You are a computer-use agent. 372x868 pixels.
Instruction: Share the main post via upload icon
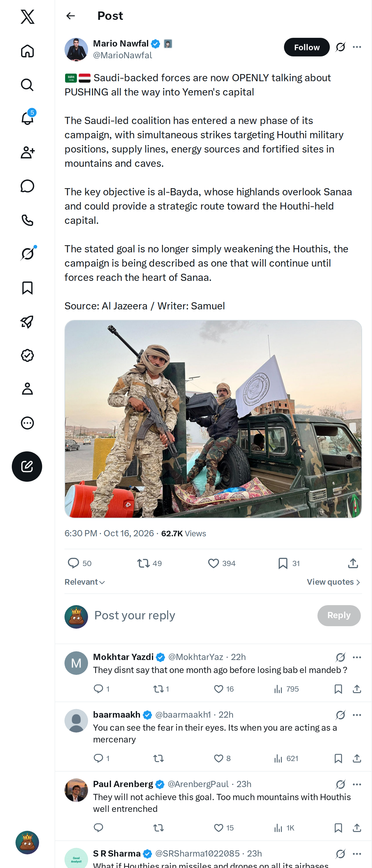tap(353, 563)
